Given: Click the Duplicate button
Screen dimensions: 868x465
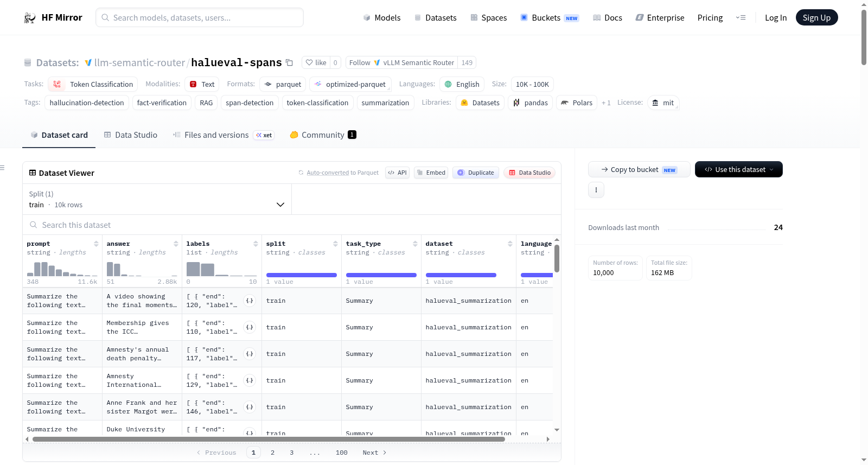Looking at the screenshot, I should (x=476, y=173).
